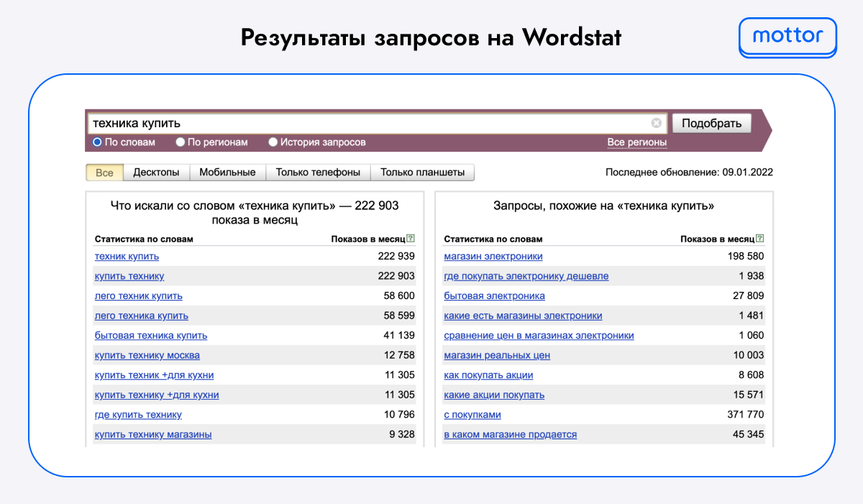Open the 'в каком магазине продается' link
Image resolution: width=863 pixels, height=504 pixels.
[511, 434]
